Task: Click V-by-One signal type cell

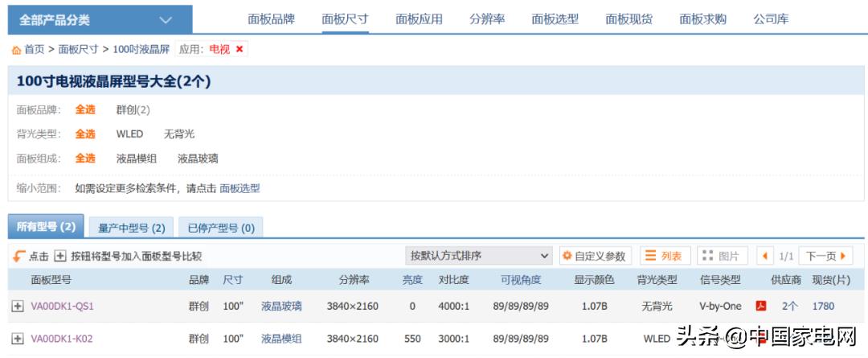Action: tap(720, 306)
